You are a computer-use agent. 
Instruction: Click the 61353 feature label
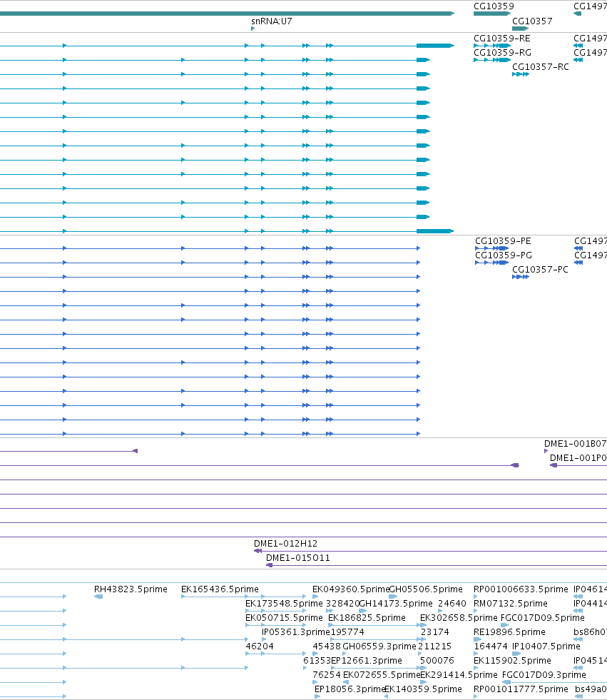pos(317,661)
